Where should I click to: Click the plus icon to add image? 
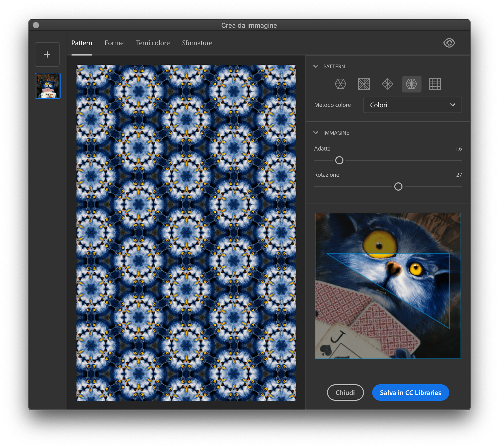pos(47,54)
